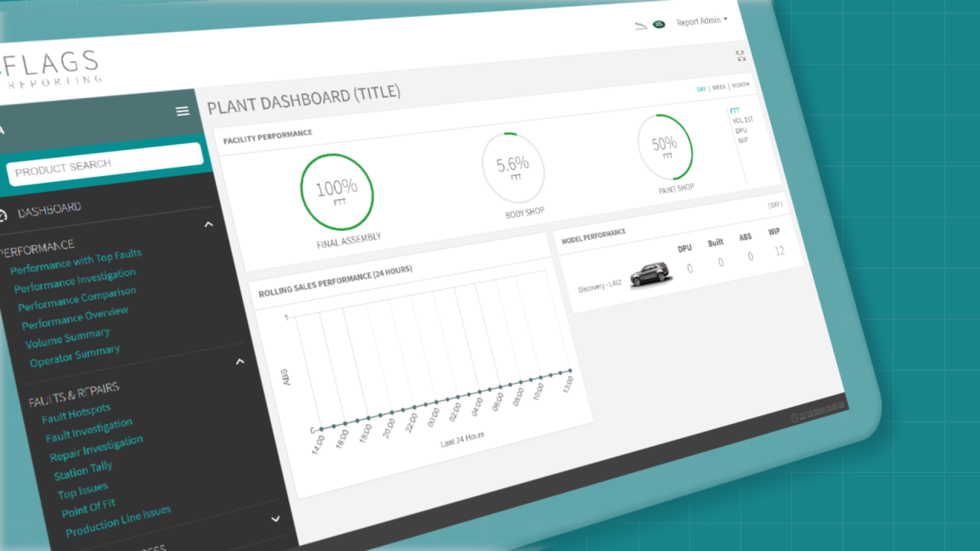Open Fault Investigation report
Viewport: 980px width, 551px height.
tap(89, 431)
